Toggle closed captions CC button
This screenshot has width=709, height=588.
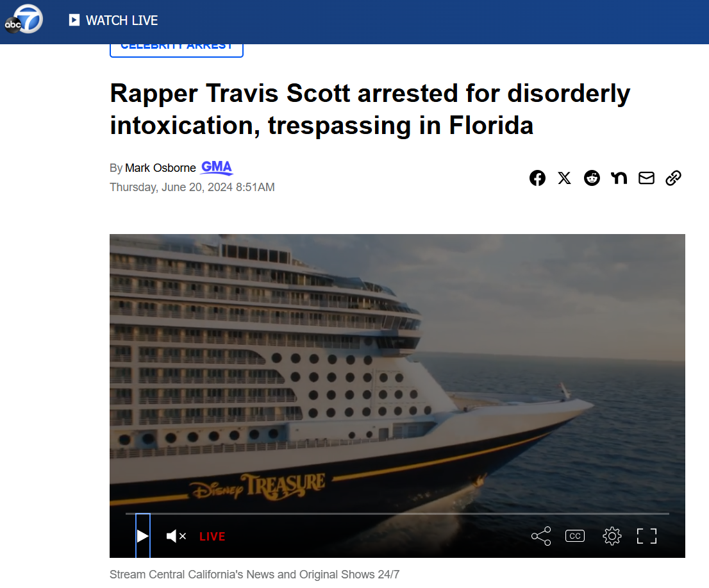click(575, 536)
